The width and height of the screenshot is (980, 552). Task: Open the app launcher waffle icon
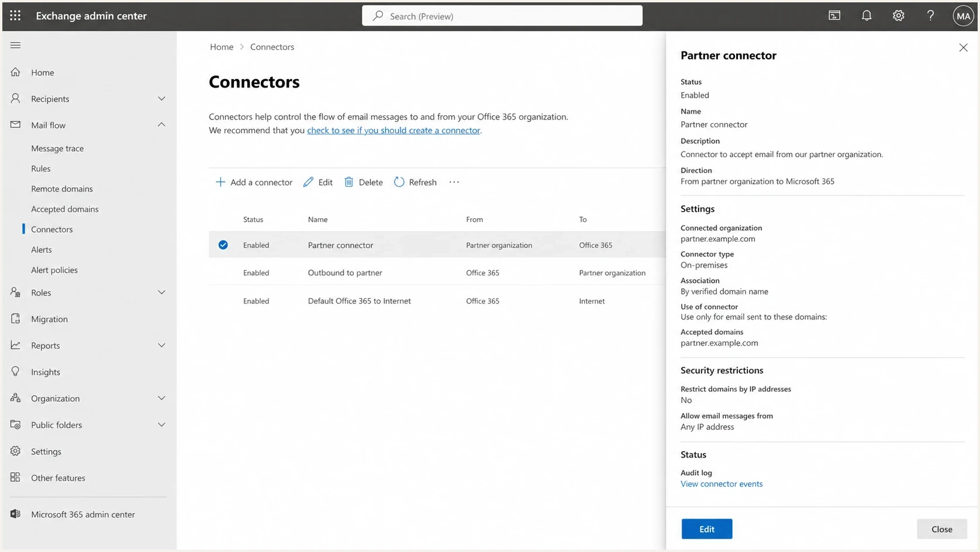(x=15, y=16)
